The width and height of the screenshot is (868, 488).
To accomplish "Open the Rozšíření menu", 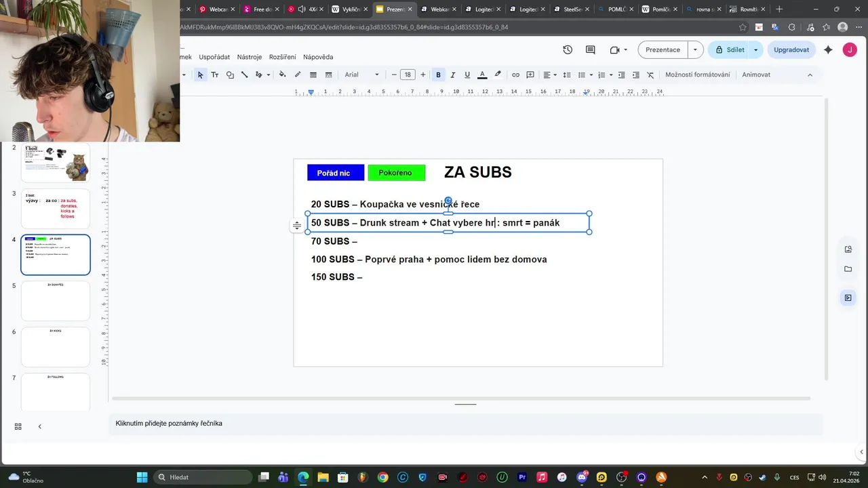I will pyautogui.click(x=283, y=57).
